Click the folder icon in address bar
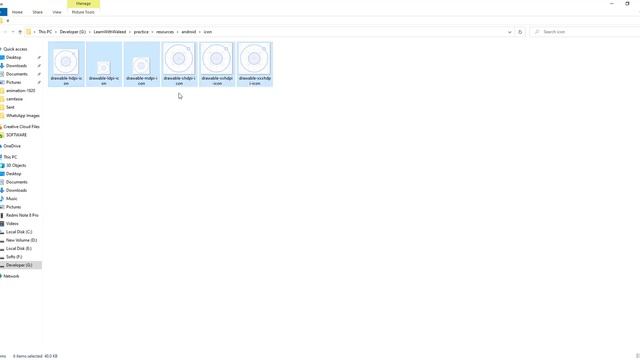This screenshot has width=640, height=360. pos(29,32)
